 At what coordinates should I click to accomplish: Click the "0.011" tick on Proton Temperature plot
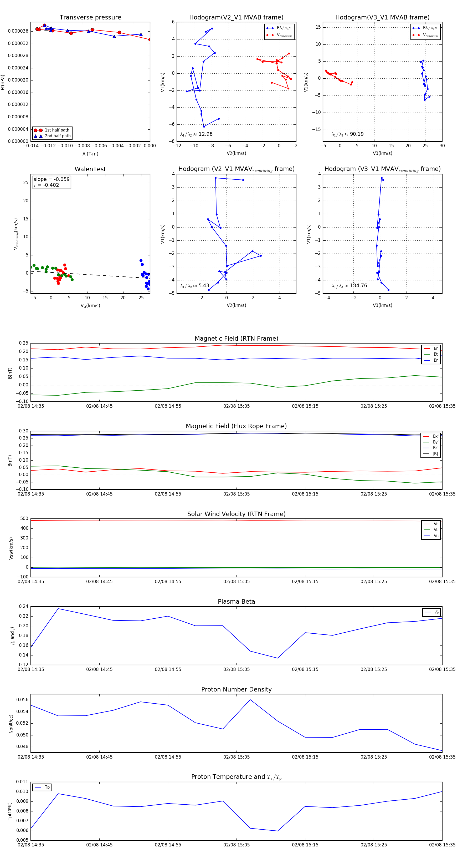point(22,782)
